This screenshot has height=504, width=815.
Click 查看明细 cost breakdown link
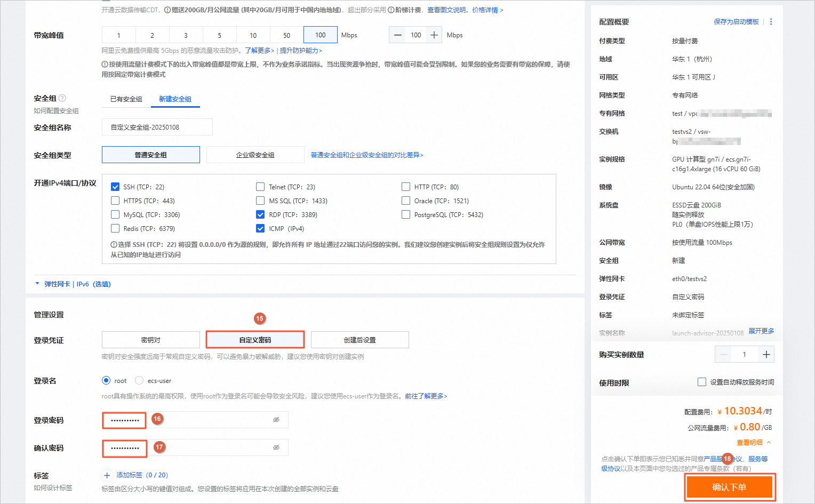(x=749, y=443)
